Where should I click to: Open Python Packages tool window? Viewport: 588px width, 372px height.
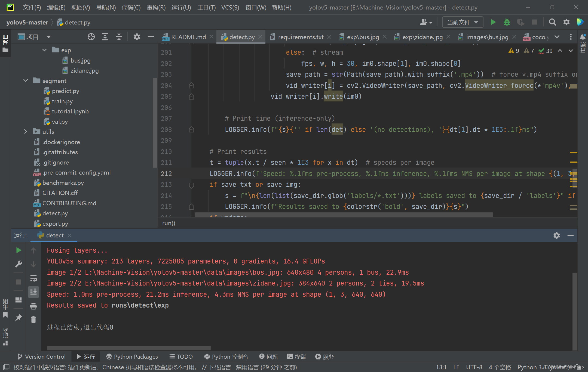[x=132, y=356]
